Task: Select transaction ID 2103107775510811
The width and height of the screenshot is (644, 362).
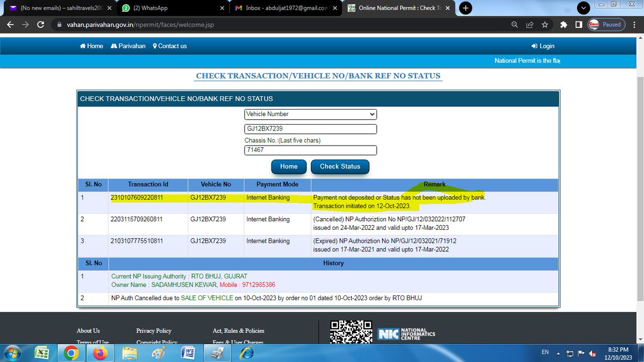Action: (x=137, y=241)
